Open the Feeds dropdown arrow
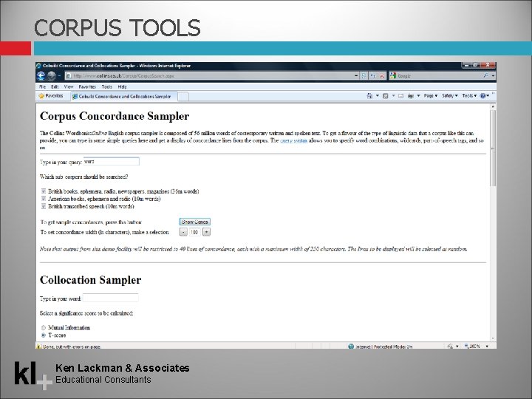Image resolution: width=532 pixels, height=399 pixels. (393, 96)
